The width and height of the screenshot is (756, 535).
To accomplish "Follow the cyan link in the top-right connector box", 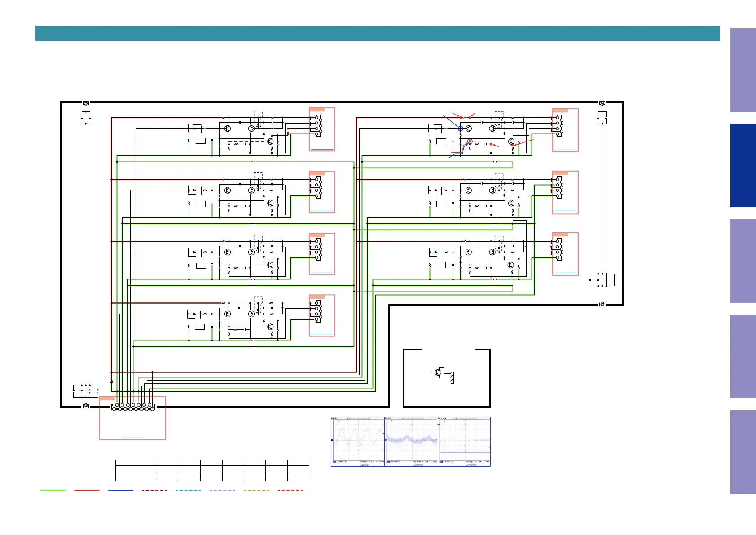I will point(565,149).
